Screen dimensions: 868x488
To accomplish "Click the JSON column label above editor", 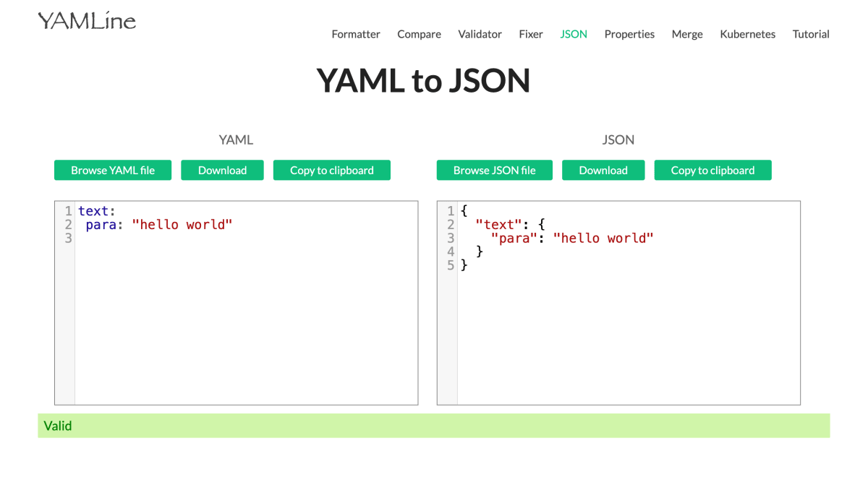I will point(618,140).
